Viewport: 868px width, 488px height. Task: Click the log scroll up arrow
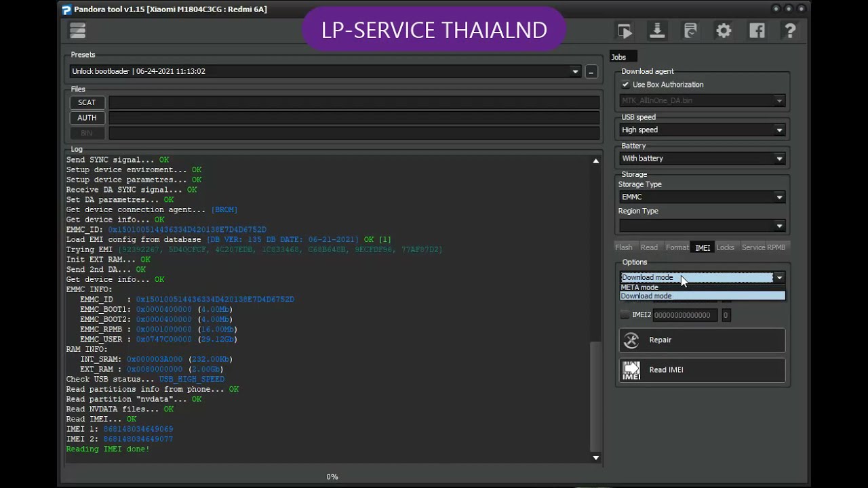[595, 161]
